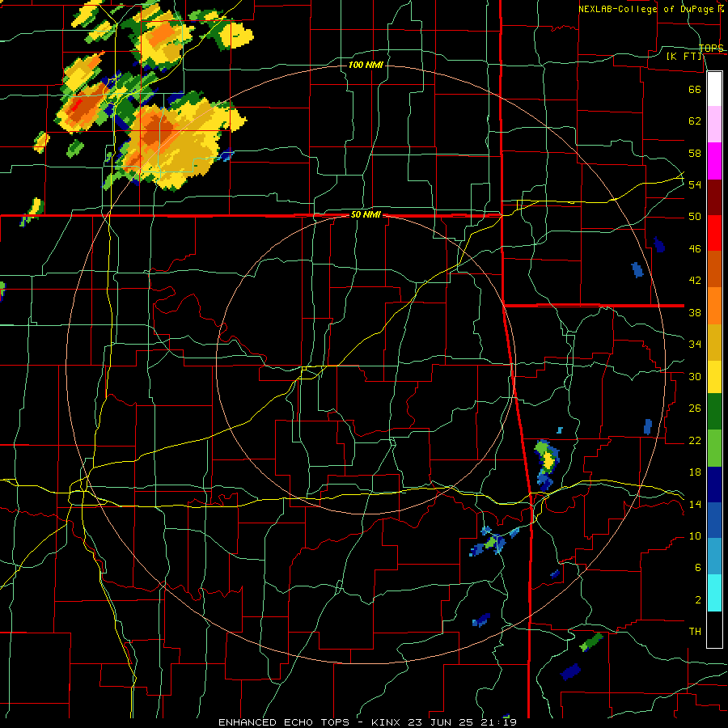Click the "NEXLAB-College of DuPage" credit text
This screenshot has width=728, height=728.
tap(646, 9)
